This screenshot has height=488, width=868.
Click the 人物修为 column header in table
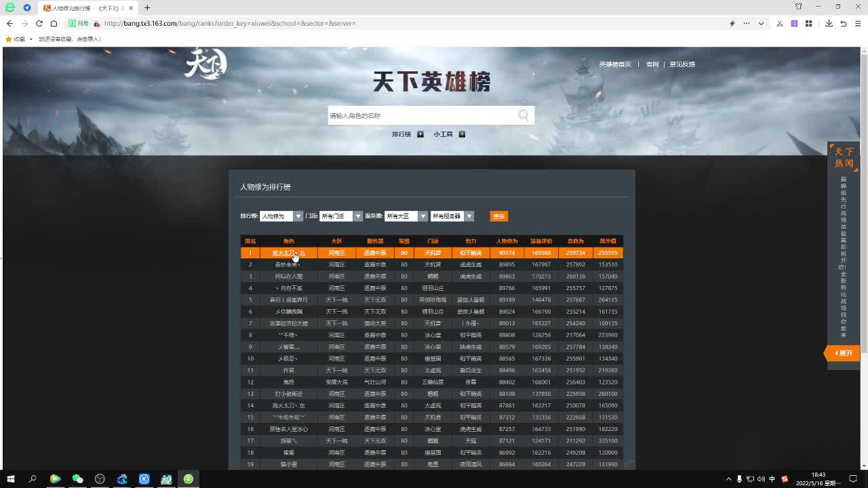click(507, 241)
